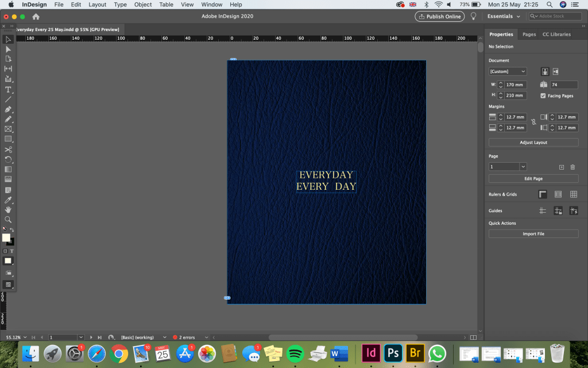Image resolution: width=588 pixels, height=368 pixels.
Task: Click the Fill color swatch
Action: click(6, 237)
